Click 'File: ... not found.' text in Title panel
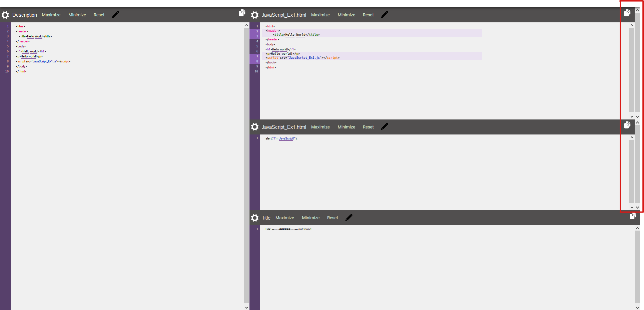This screenshot has height=310, width=644. tap(289, 229)
